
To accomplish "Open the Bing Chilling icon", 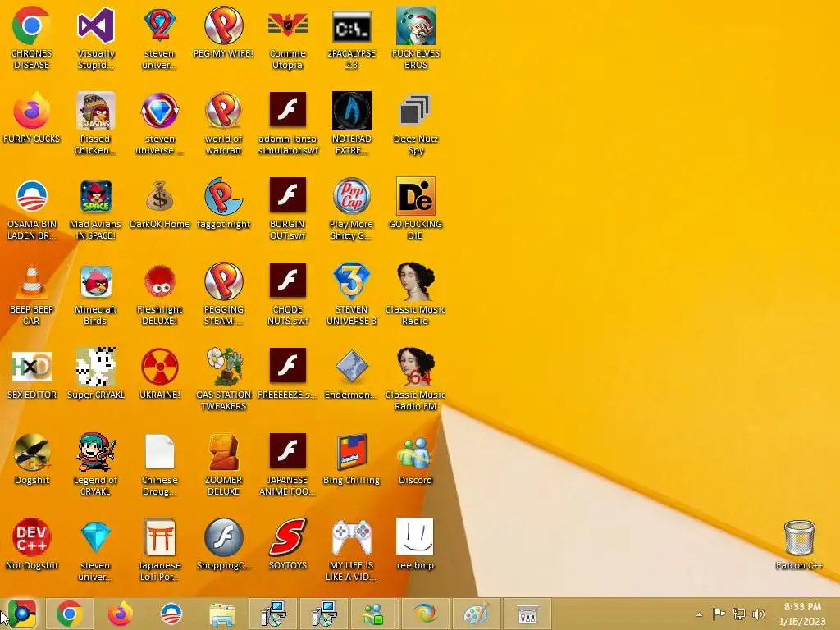I will (351, 452).
